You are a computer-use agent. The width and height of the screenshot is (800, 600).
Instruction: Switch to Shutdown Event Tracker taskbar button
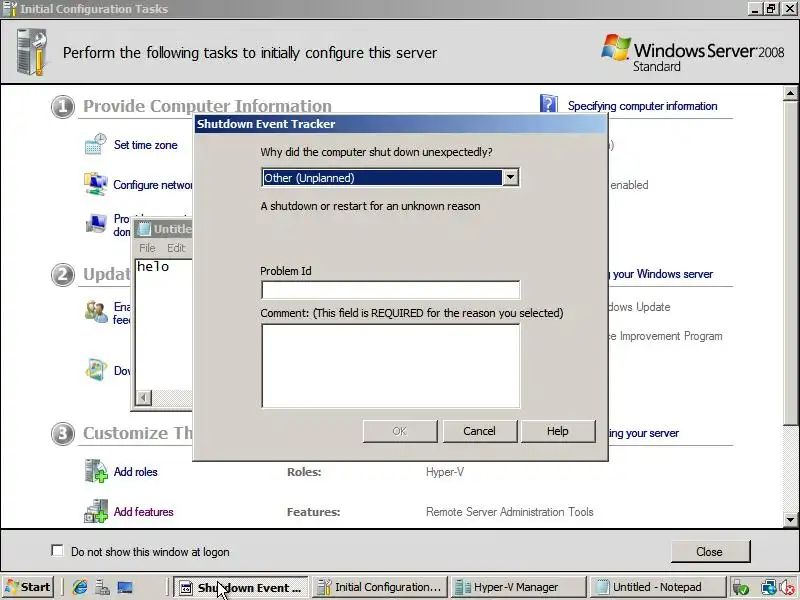coord(241,587)
